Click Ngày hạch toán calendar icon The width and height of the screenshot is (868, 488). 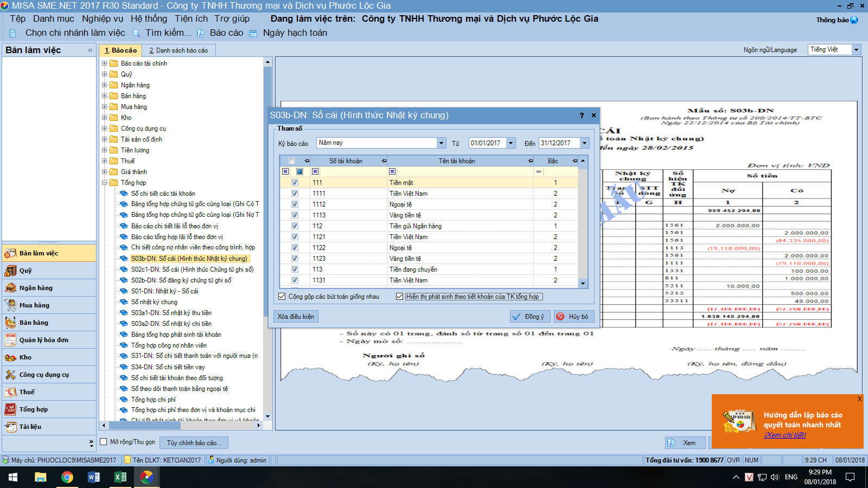pyautogui.click(x=253, y=33)
